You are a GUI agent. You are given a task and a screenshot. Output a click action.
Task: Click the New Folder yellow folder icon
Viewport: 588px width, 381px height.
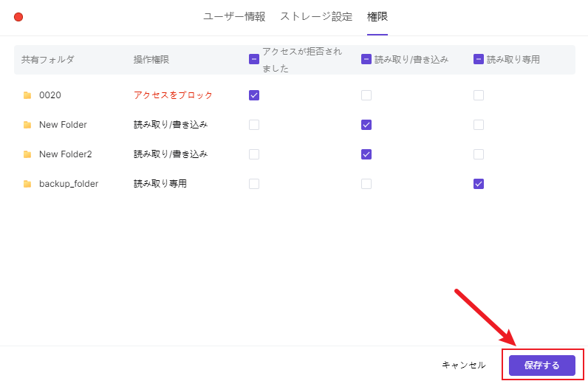tap(27, 125)
